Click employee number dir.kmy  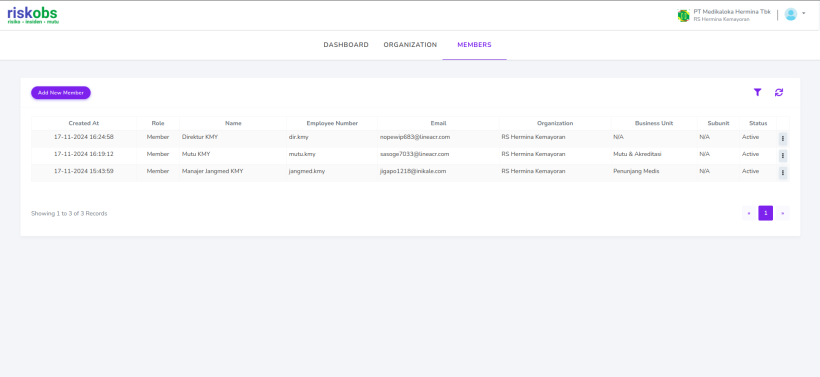point(299,137)
